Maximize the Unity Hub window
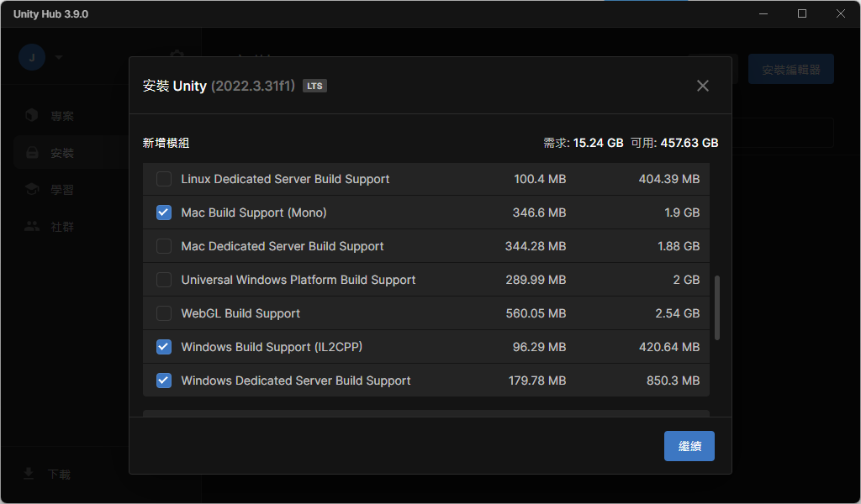The height and width of the screenshot is (504, 861). point(801,13)
